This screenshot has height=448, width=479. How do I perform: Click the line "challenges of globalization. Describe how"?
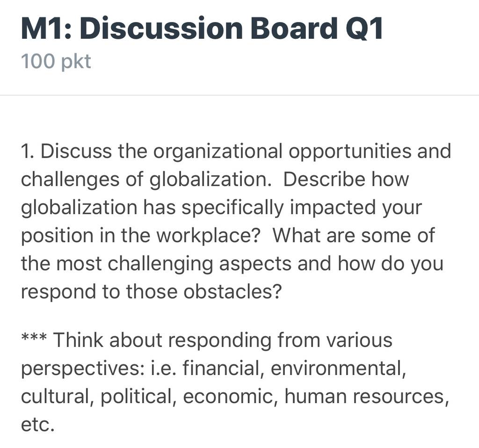pos(215,180)
